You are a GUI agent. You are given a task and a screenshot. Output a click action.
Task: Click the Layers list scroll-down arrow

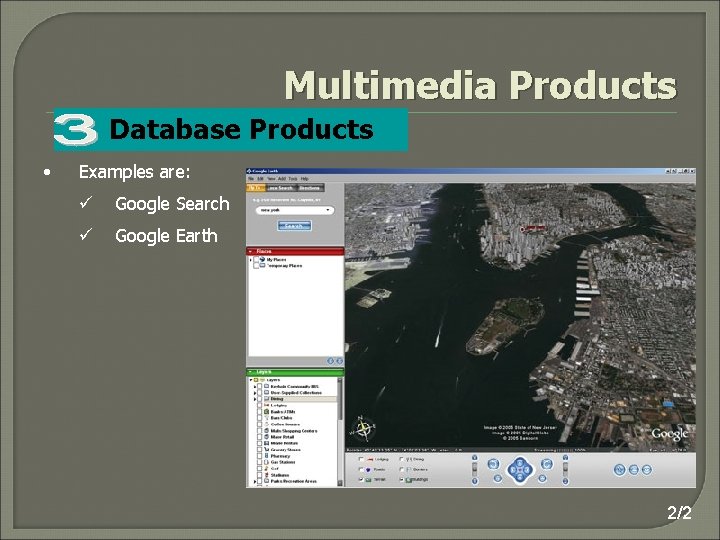coord(340,483)
